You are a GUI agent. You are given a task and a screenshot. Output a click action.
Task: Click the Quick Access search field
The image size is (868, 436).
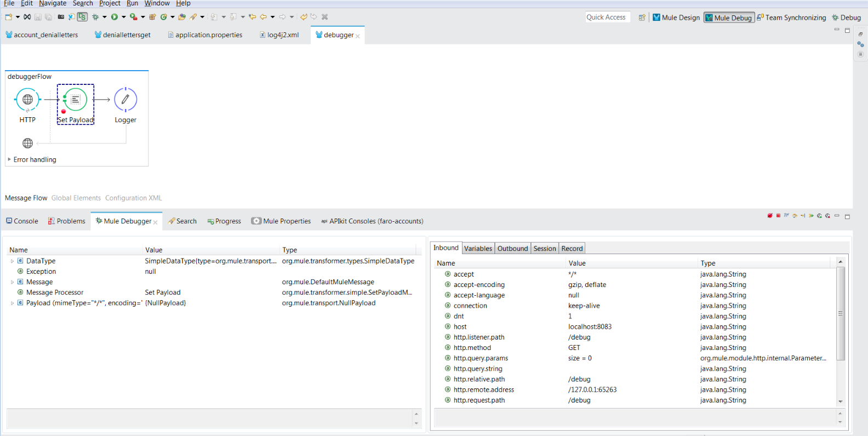point(607,18)
